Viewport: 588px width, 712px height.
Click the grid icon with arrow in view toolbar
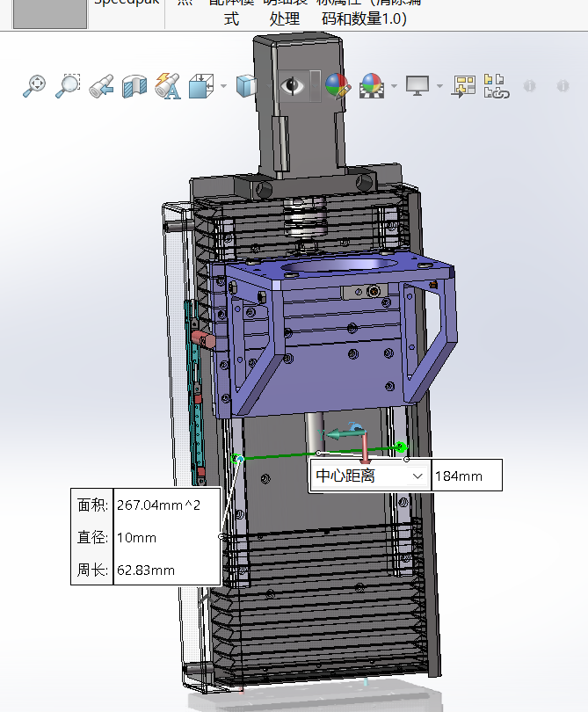point(463,86)
